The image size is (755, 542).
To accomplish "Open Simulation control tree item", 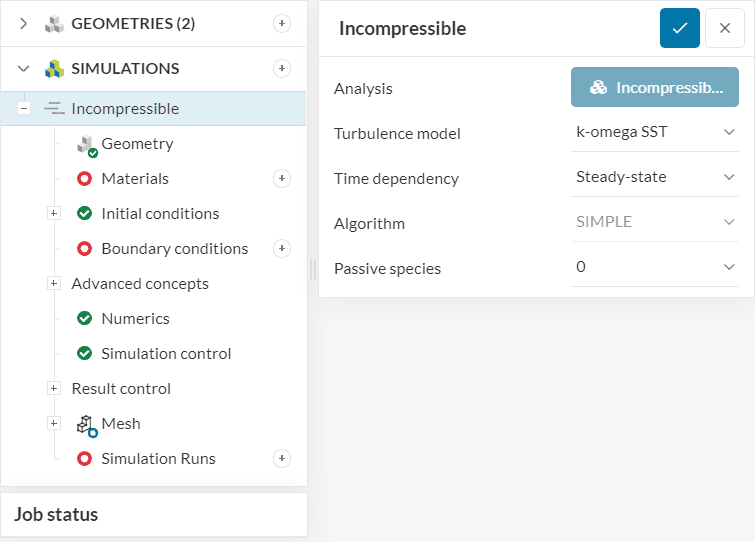I will (166, 353).
